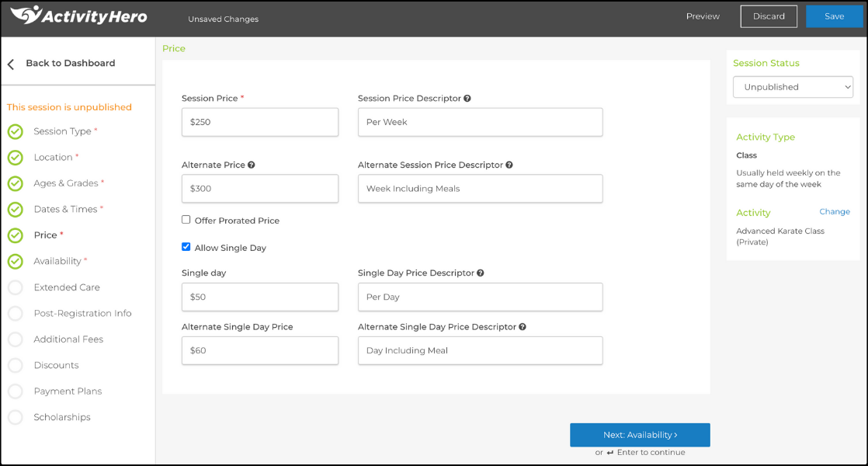Click the green check icon for Dates & Times

16,209
